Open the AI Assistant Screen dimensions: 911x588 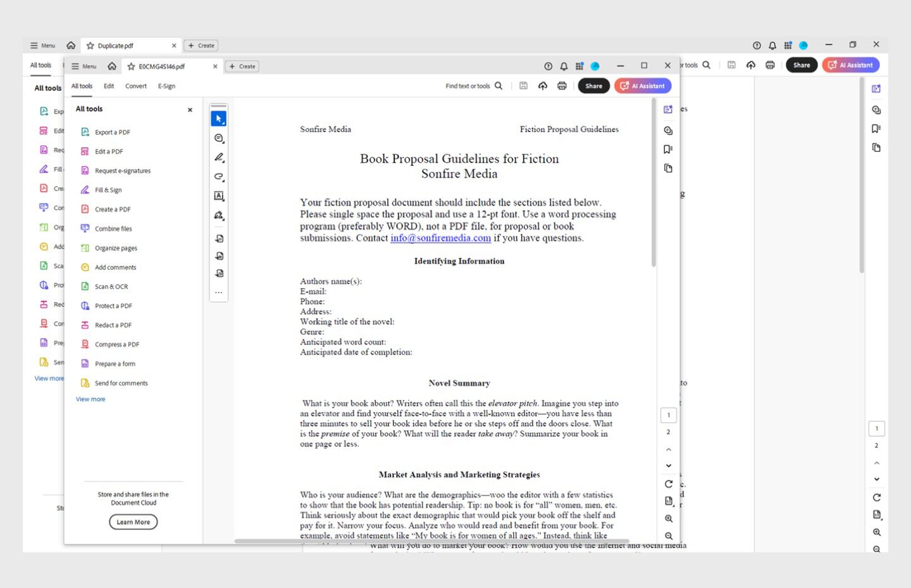pyautogui.click(x=642, y=85)
